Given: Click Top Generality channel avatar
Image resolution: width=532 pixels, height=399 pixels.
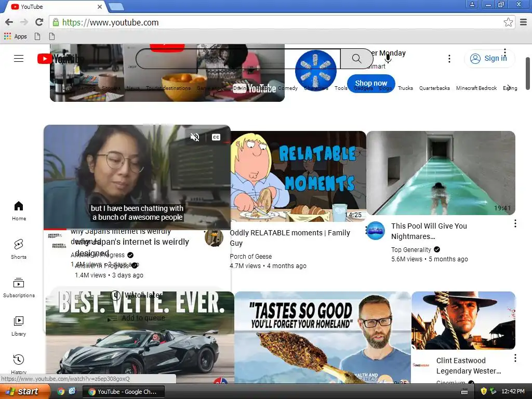Looking at the screenshot, I should [x=376, y=231].
